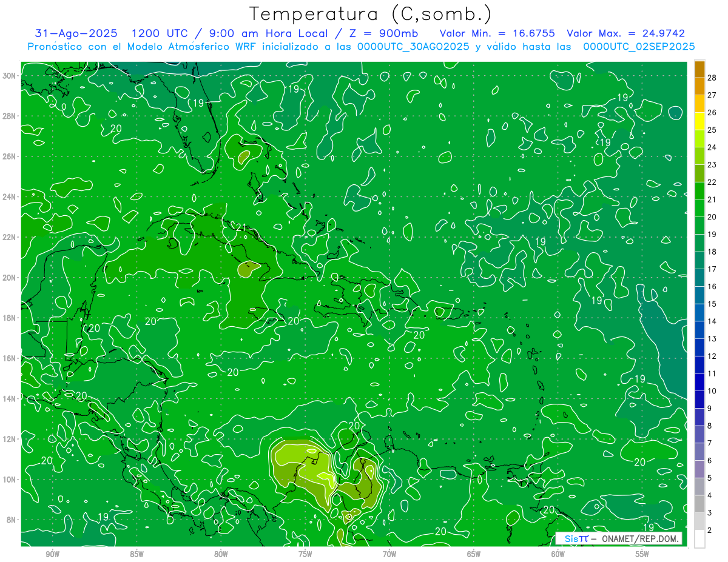Click the legend value "12"
This screenshot has height=562, width=728.
[x=712, y=356]
